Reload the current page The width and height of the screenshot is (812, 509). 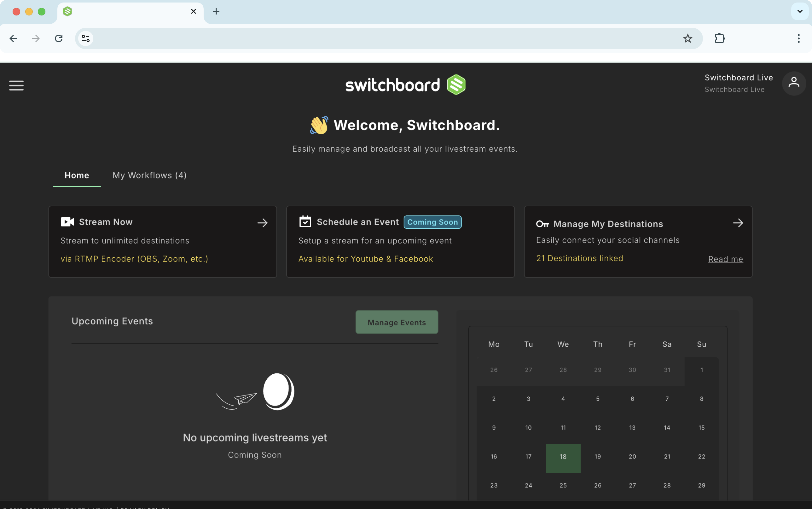click(x=59, y=38)
